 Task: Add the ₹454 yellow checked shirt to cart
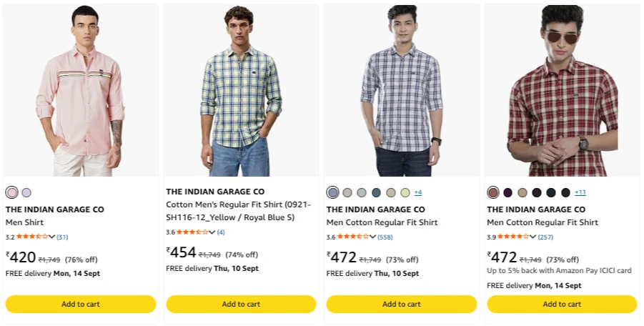[x=241, y=305]
